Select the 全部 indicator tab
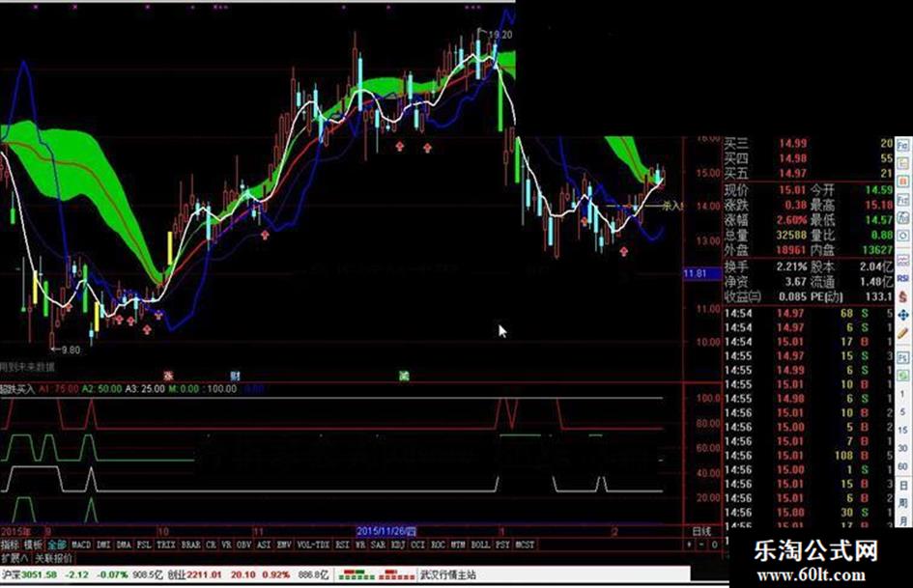Screen dimensions: 913x588 click(56, 545)
